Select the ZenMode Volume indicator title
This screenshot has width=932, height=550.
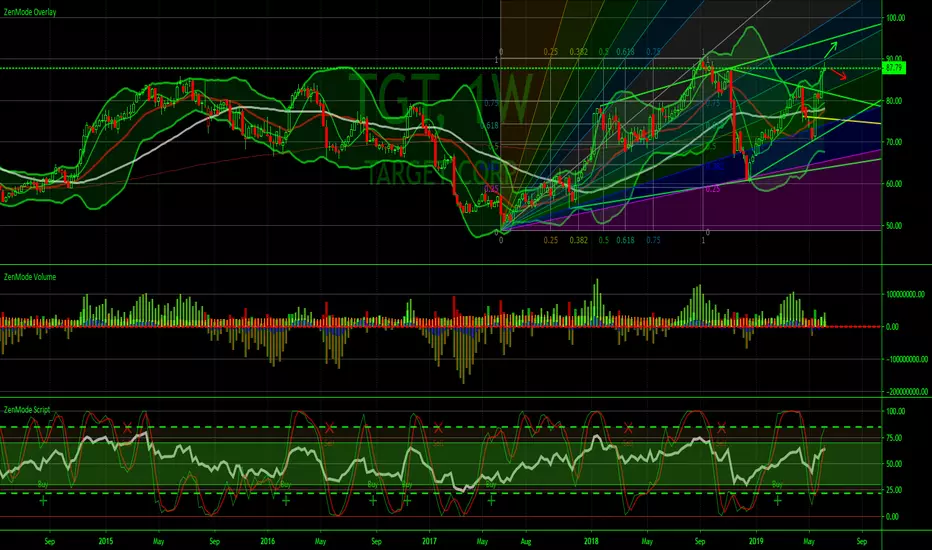[x=30, y=276]
